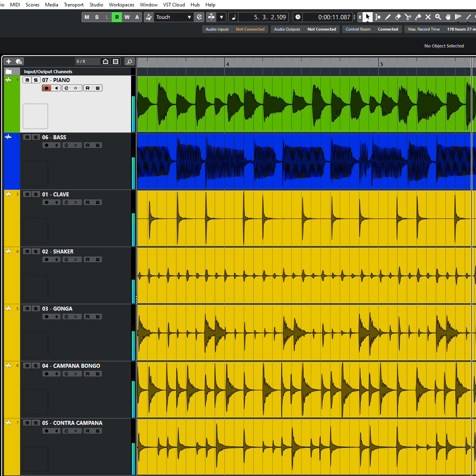
Task: Mute the 01 - CLAVE track
Action: tap(27, 194)
